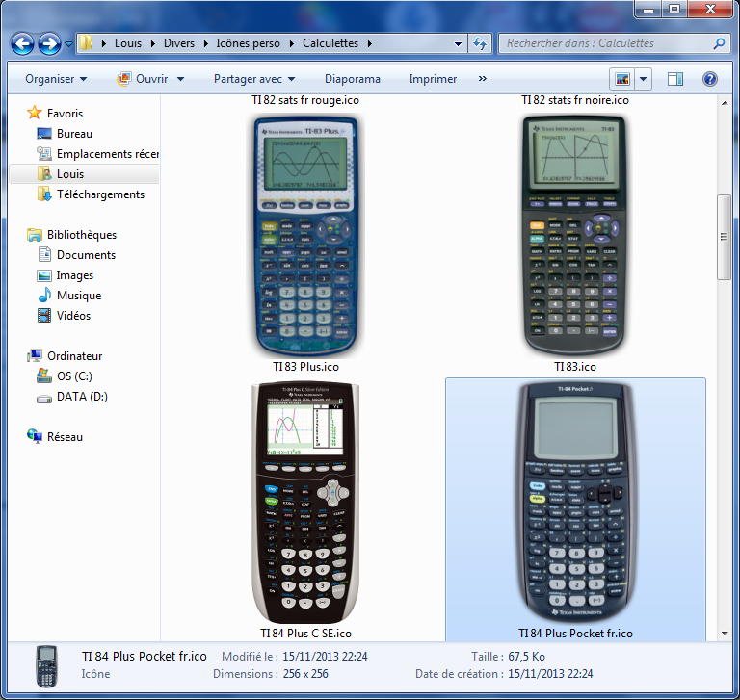Start a Diaporama slideshow

(x=352, y=79)
